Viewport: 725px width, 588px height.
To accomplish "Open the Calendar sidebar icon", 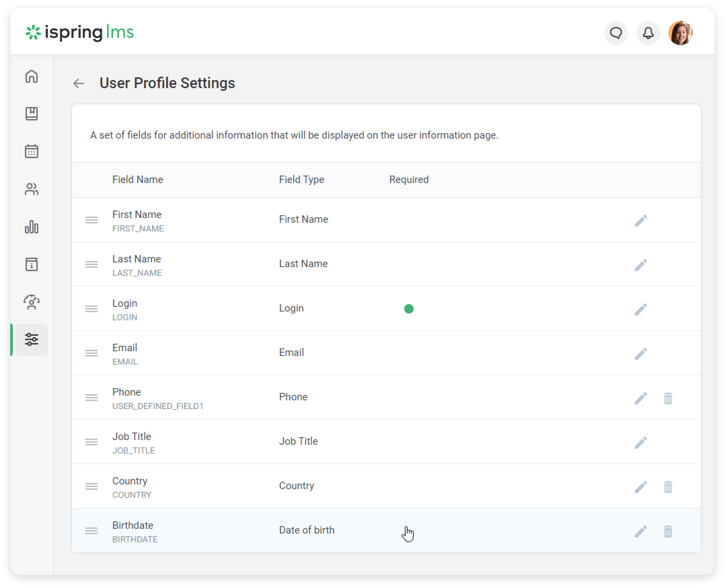I will point(32,151).
